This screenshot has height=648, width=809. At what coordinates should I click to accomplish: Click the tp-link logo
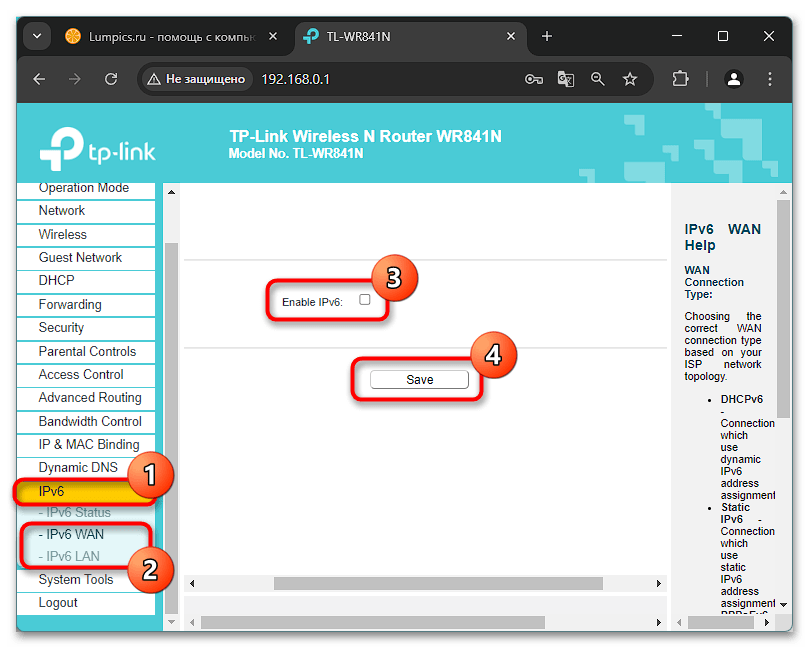[98, 149]
